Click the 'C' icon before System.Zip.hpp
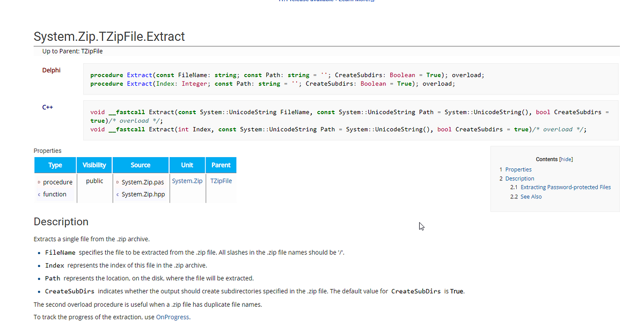Viewport: 644px width, 326px height. click(116, 194)
